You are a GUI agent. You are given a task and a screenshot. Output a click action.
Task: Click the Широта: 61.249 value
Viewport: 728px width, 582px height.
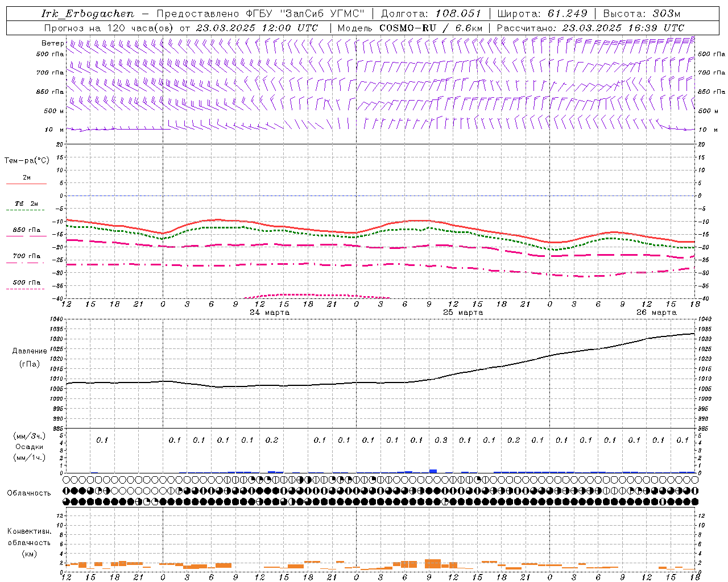[542, 14]
